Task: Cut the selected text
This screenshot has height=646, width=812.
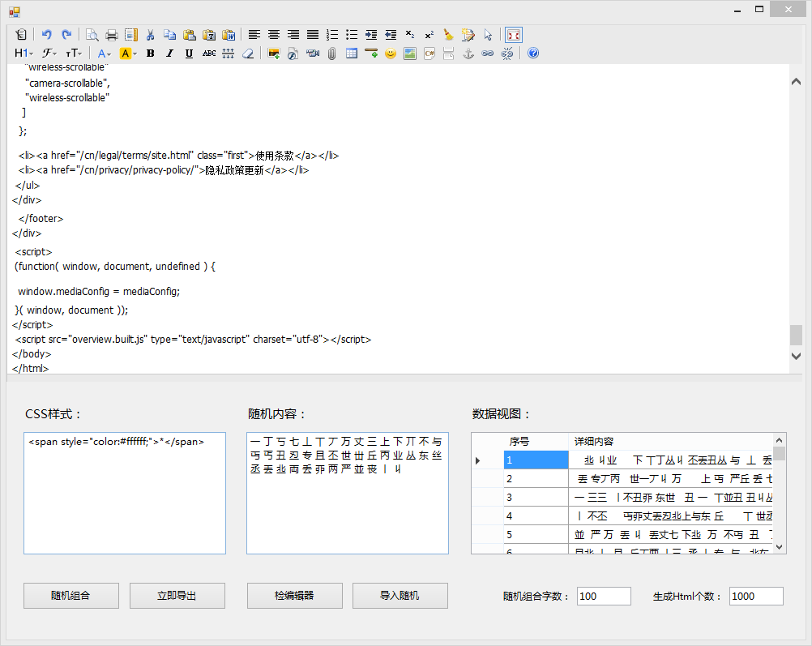Action: coord(150,35)
